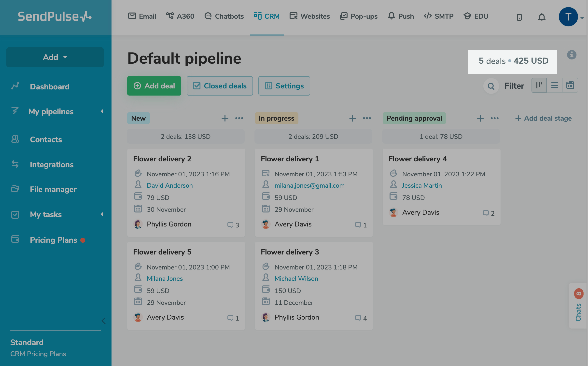Image resolution: width=588 pixels, height=366 pixels.
Task: Open notifications bell in header
Action: pyautogui.click(x=542, y=17)
